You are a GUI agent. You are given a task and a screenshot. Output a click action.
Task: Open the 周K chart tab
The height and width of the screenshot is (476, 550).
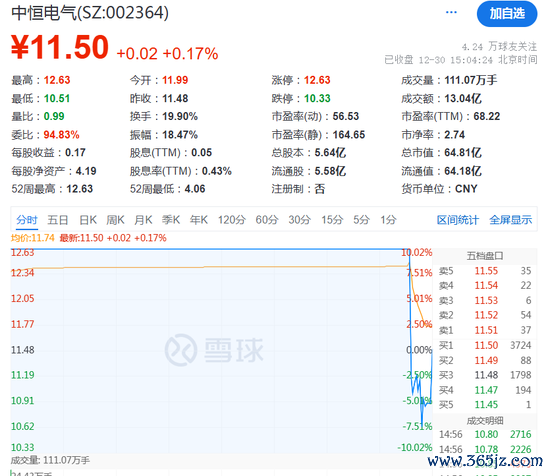(x=115, y=220)
